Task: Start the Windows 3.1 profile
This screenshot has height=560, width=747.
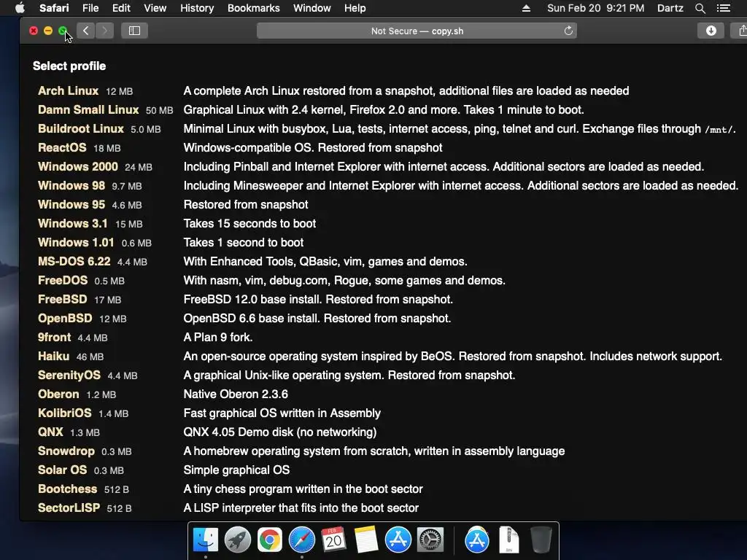Action: (x=72, y=223)
